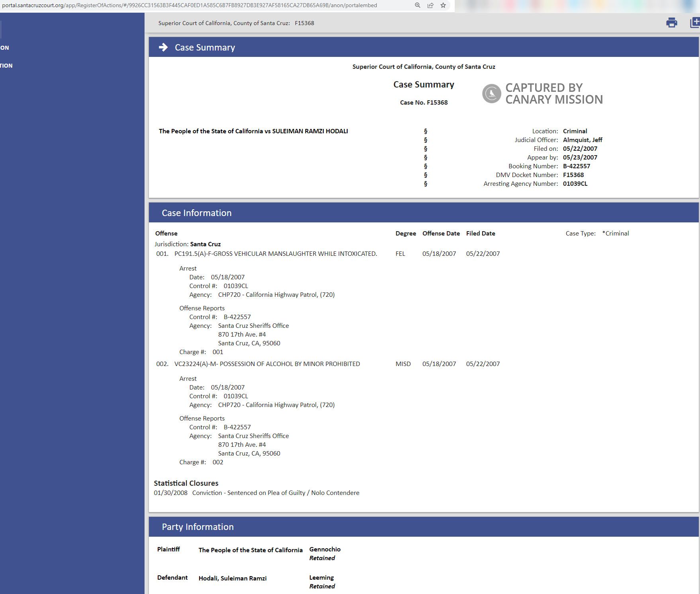Click defendant name Hodali, Suleiman Ramzi
This screenshot has height=594, width=700.
click(233, 578)
